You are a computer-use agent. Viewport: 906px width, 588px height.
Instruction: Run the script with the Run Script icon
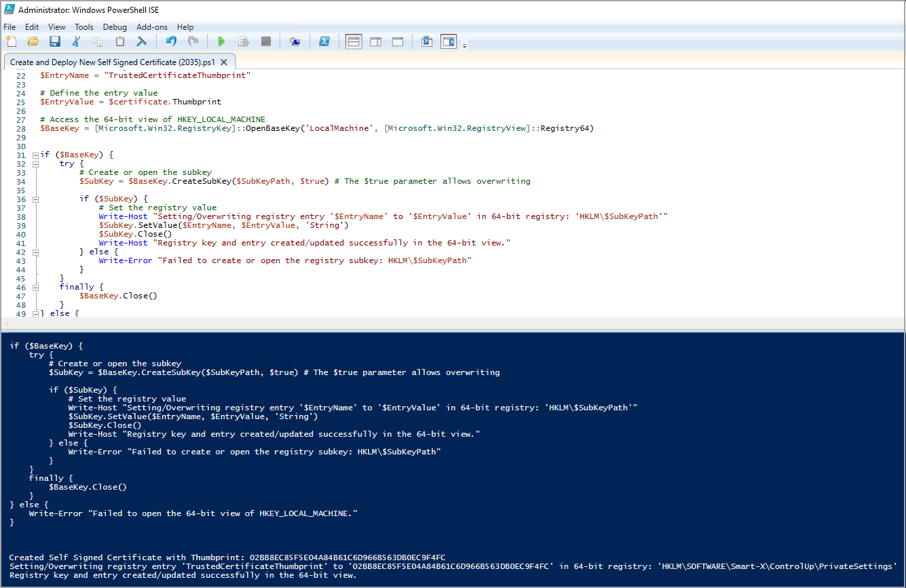(221, 41)
